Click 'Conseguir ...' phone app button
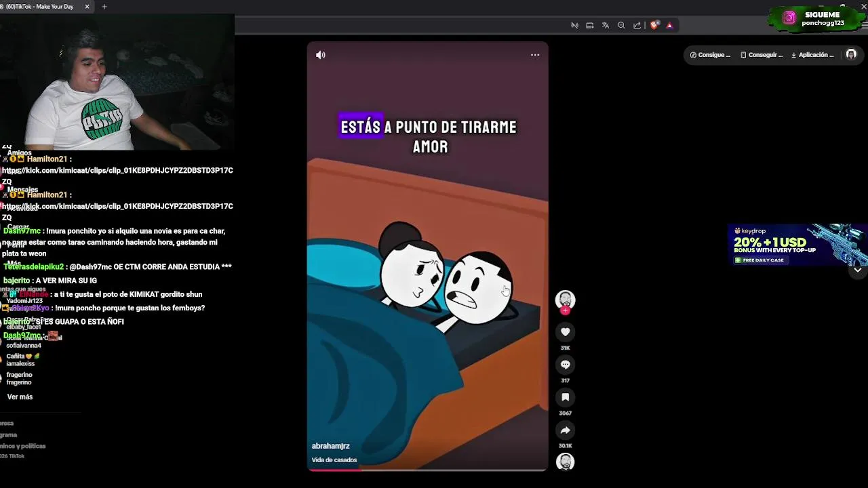The height and width of the screenshot is (488, 868). (761, 55)
